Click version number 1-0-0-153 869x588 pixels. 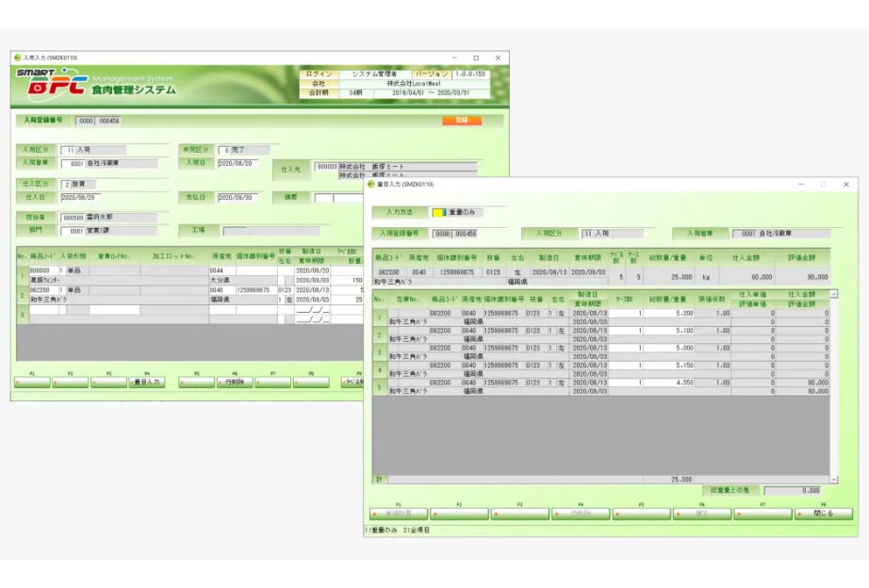470,73
